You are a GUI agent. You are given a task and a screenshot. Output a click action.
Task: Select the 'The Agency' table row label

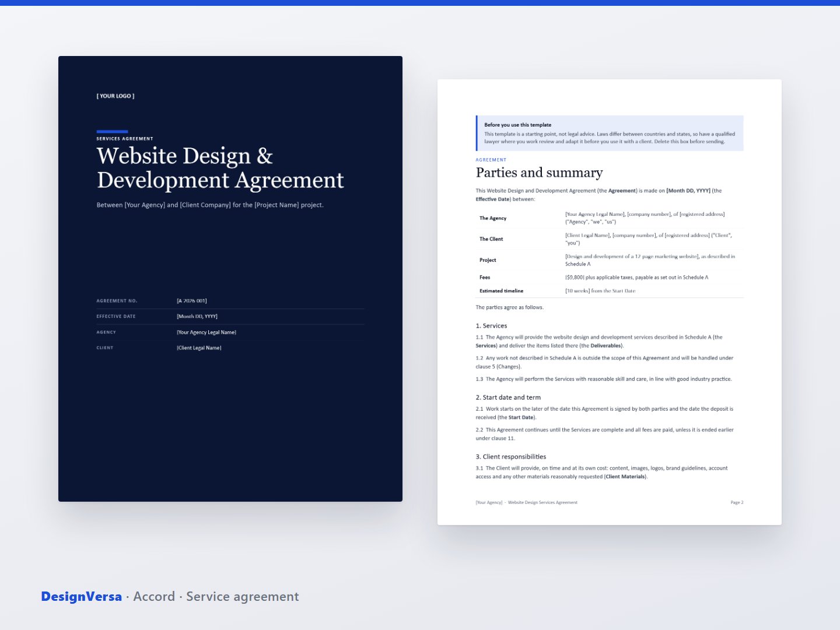[493, 218]
